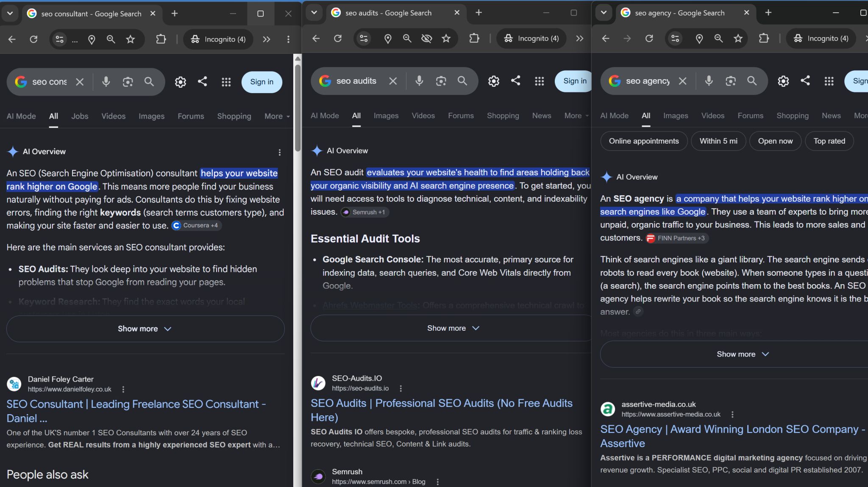Open Google apps grid in seo consultant window
Screen dimensions: 868x487
pos(226,82)
